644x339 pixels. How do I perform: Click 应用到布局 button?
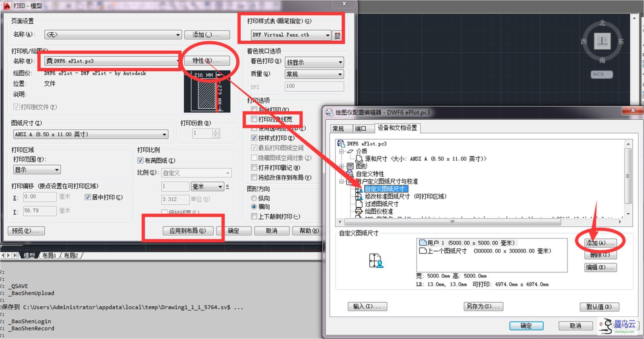point(188,231)
